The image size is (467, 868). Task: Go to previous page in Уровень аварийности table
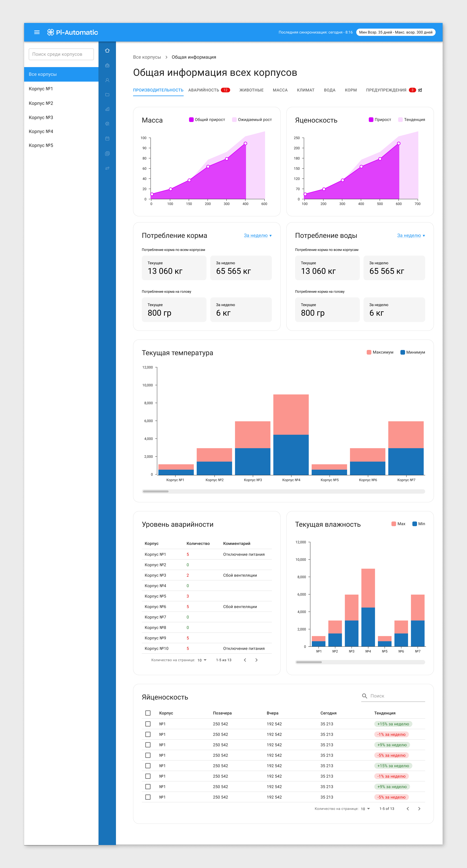point(245,660)
